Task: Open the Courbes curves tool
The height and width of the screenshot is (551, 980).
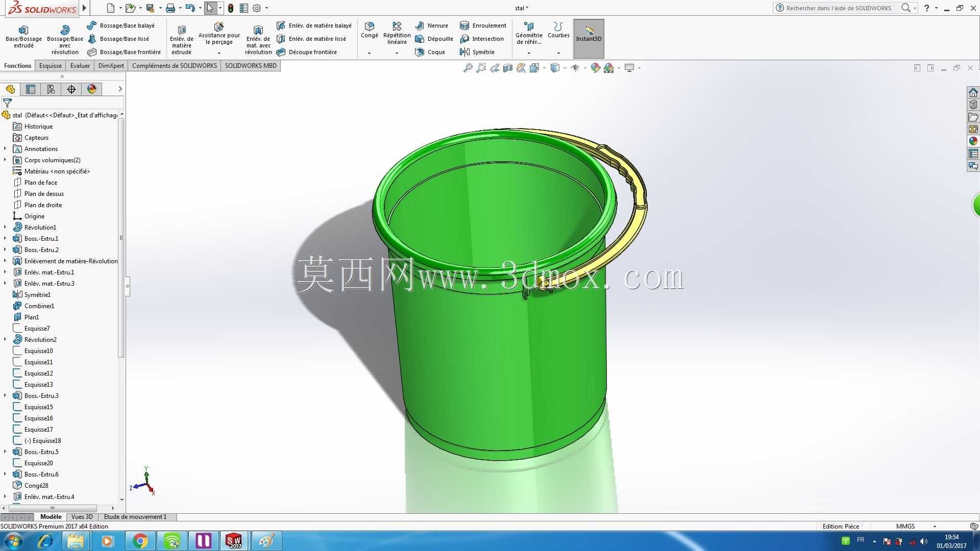Action: pyautogui.click(x=558, y=31)
